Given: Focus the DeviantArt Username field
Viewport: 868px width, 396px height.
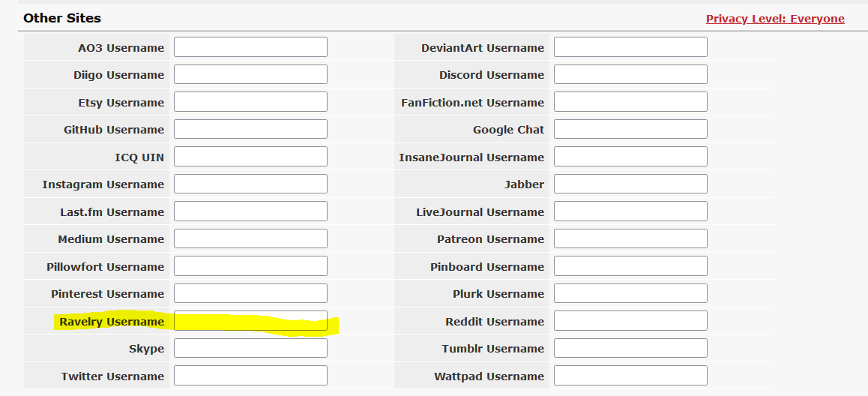Looking at the screenshot, I should click(630, 47).
